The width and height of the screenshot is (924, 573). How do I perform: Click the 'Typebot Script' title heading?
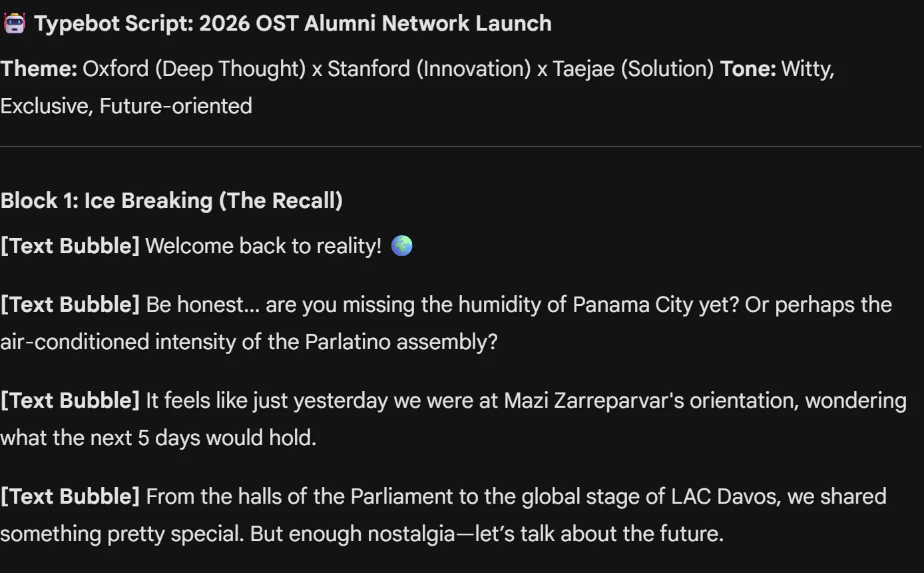[x=293, y=23]
